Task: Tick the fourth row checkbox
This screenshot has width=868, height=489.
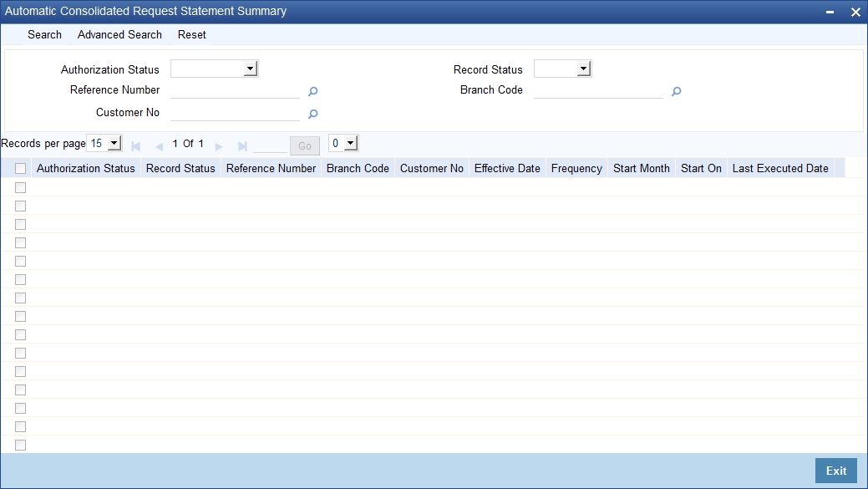Action: 21,242
